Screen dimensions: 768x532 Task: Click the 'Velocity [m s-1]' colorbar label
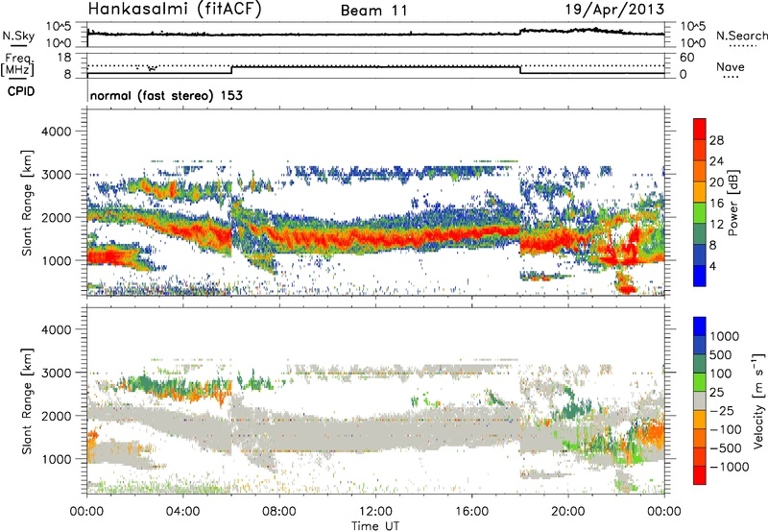(758, 400)
